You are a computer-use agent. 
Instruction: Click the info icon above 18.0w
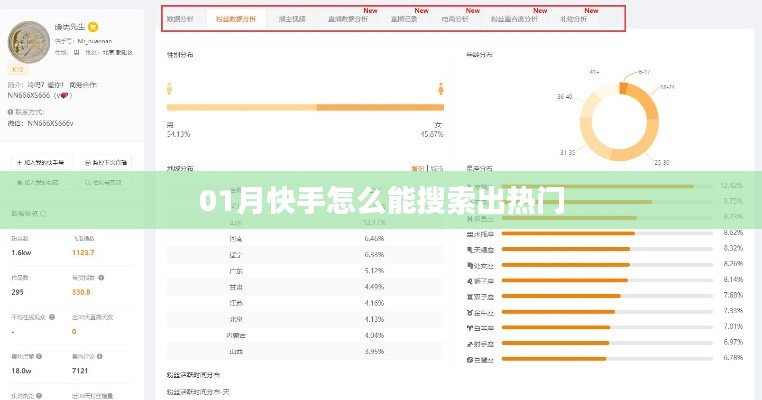(39, 356)
